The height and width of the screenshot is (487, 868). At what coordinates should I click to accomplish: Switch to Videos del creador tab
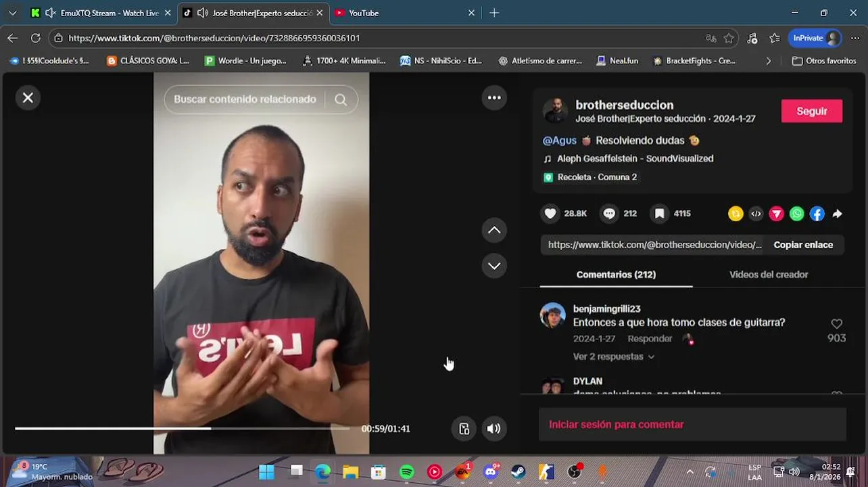coord(769,275)
